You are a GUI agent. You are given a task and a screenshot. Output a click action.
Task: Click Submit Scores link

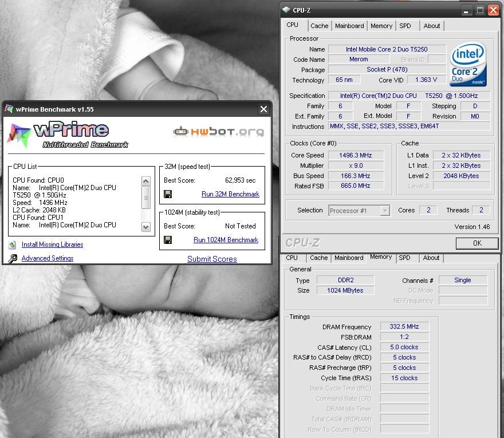pos(212,259)
